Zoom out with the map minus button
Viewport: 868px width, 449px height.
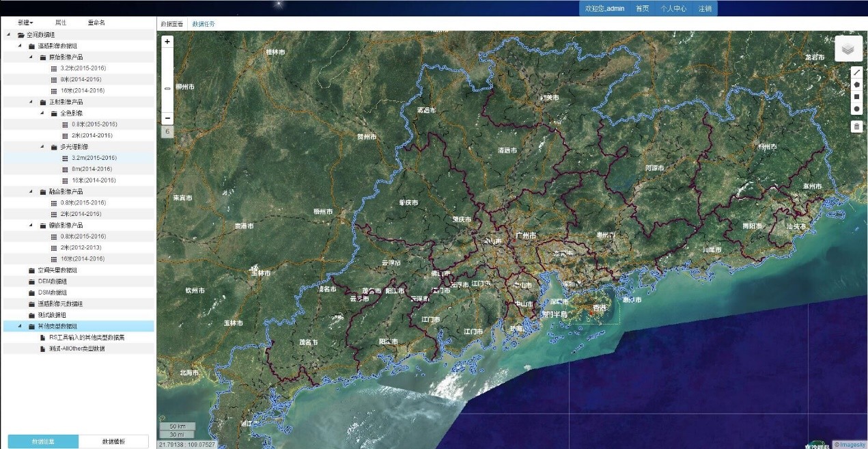tap(168, 118)
